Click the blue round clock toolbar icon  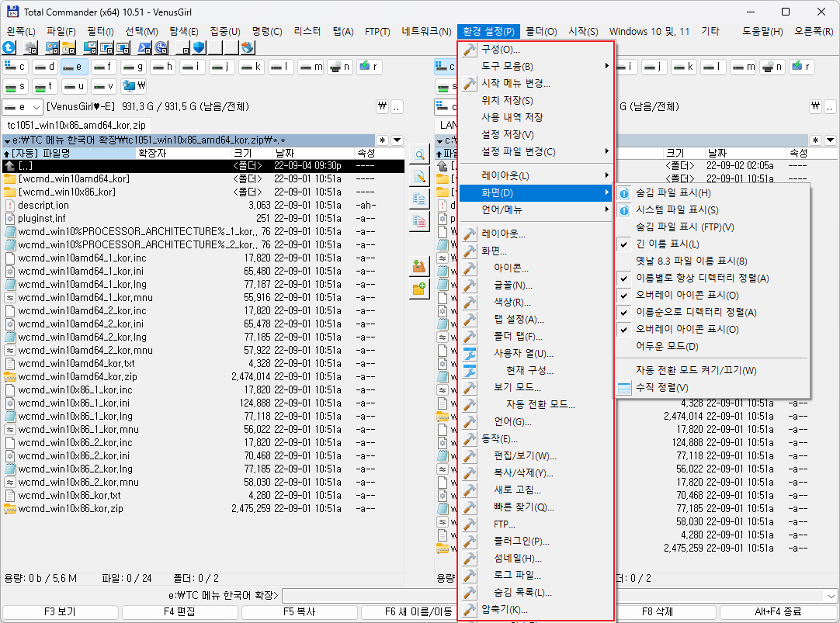coord(161,47)
